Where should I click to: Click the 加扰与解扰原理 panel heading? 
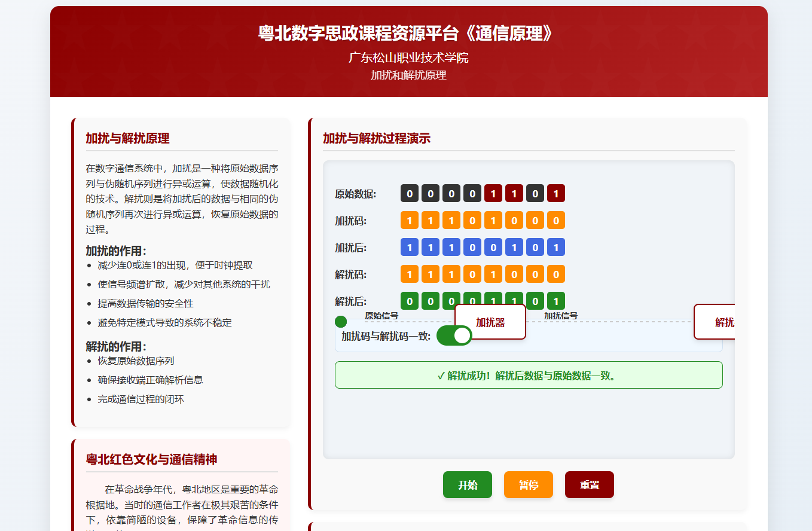pyautogui.click(x=127, y=138)
